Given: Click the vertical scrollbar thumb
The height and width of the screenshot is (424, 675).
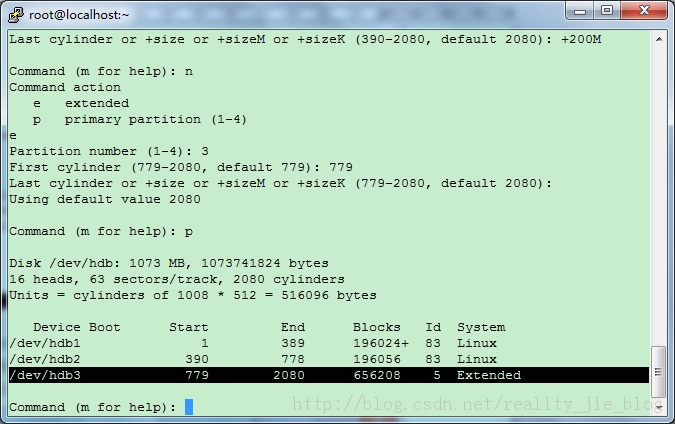Looking at the screenshot, I should pos(659,372).
